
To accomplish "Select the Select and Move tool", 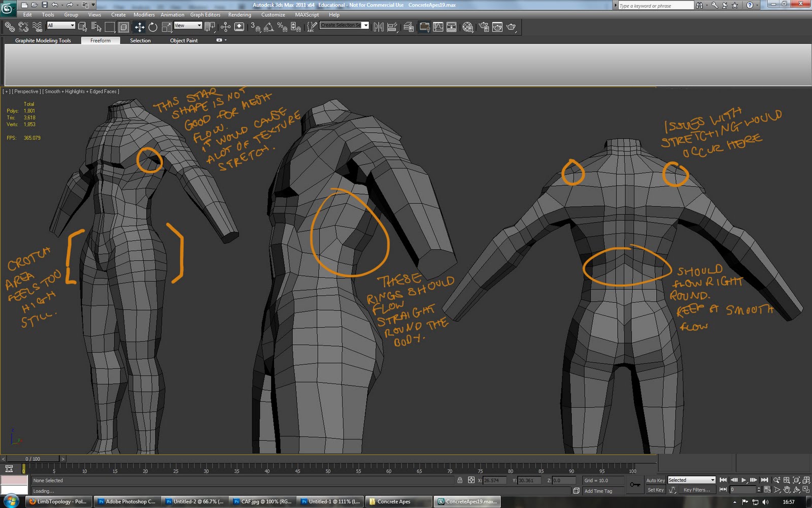I will point(140,26).
